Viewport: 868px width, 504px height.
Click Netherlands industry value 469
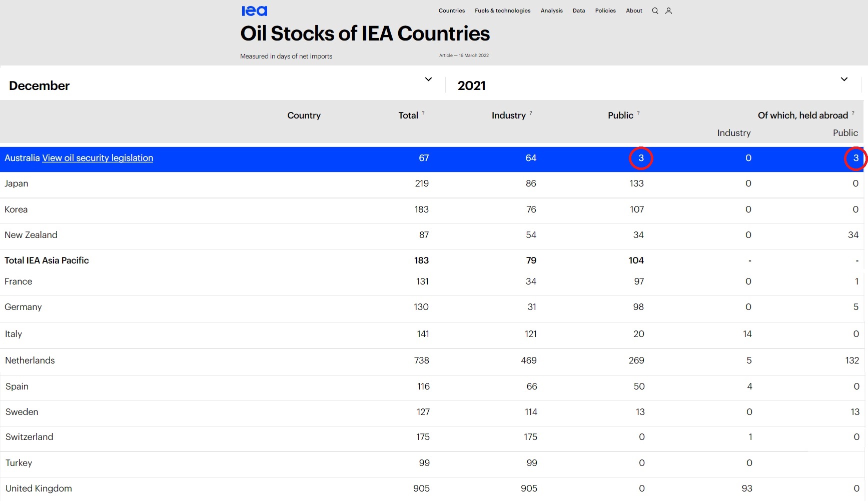click(x=529, y=360)
